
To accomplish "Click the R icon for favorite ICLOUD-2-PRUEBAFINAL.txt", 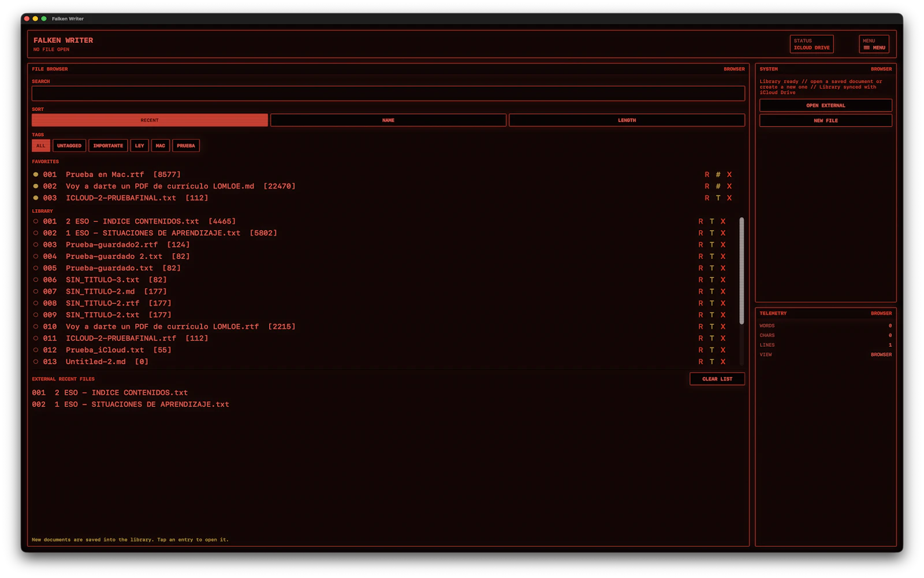I will [707, 198].
